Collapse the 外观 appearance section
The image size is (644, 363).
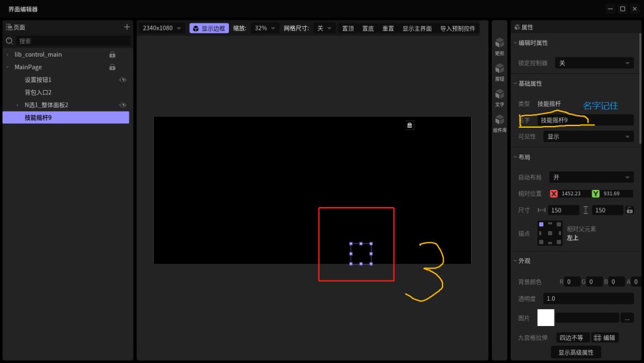(x=515, y=261)
